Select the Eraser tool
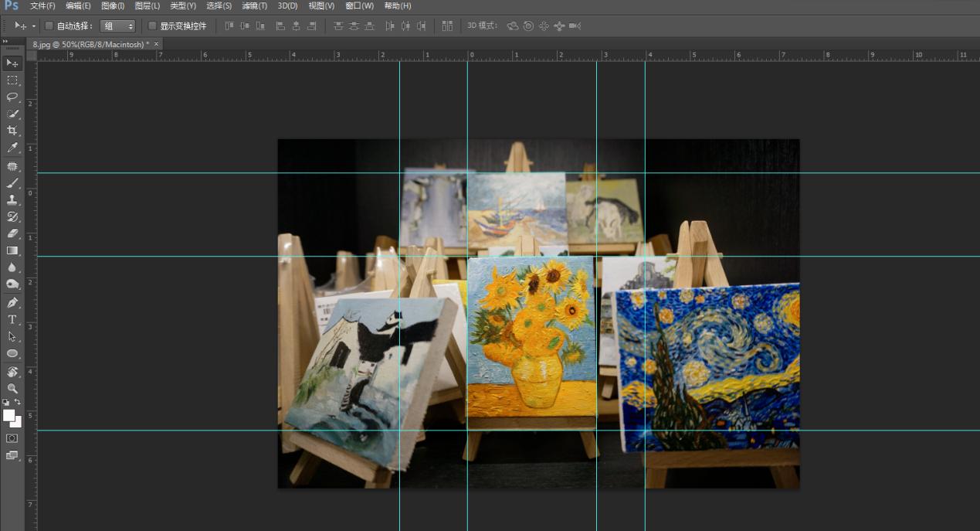 coord(12,233)
